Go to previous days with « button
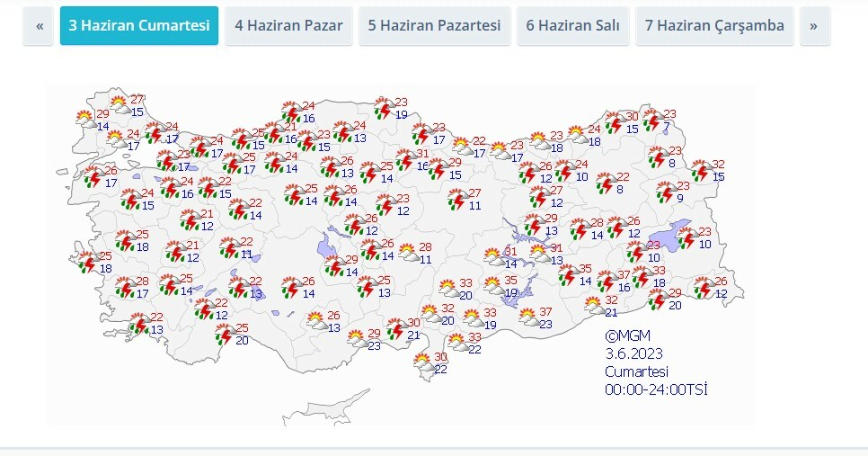Screen dimensions: 868x456 (x=39, y=25)
